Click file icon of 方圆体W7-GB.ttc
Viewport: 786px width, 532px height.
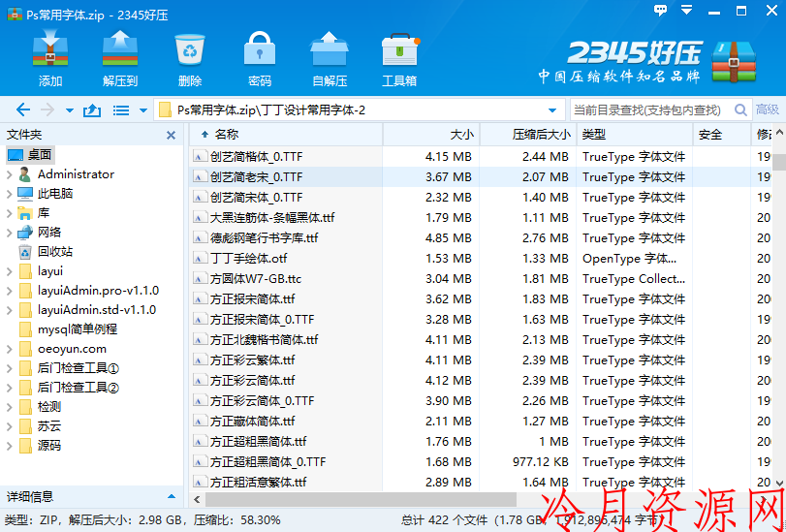pos(200,279)
